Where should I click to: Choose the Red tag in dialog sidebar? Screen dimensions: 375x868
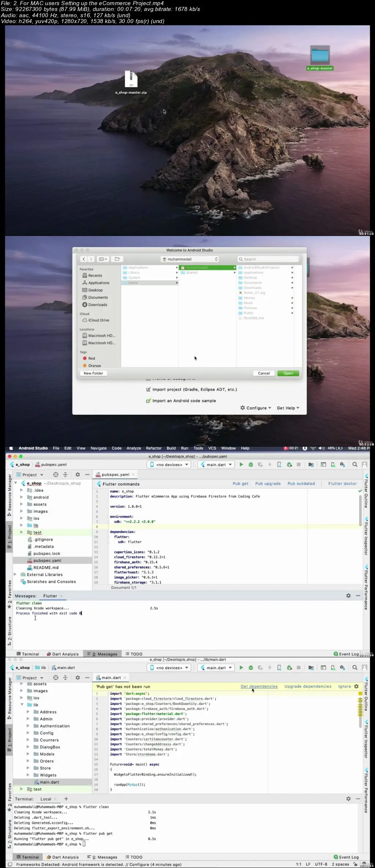click(89, 358)
